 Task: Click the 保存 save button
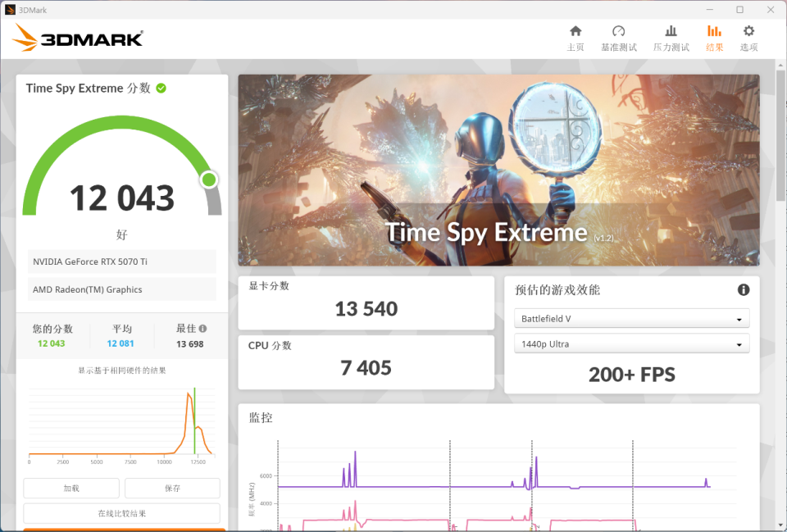(172, 488)
